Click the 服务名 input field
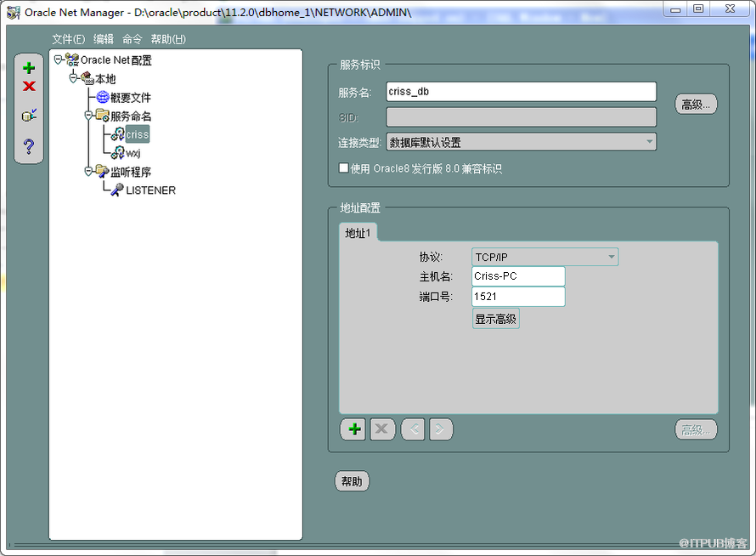756x556 pixels. pos(522,92)
